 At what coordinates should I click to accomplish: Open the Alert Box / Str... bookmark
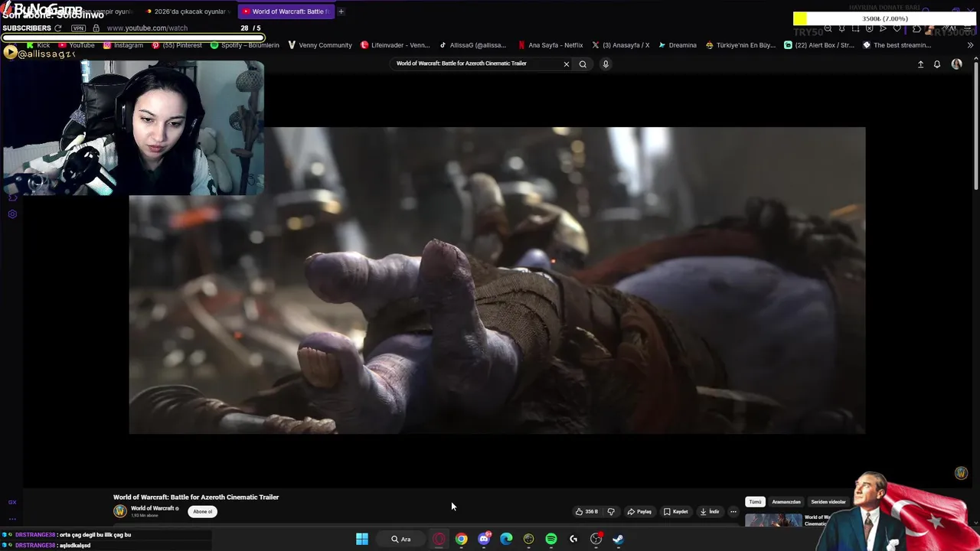pyautogui.click(x=819, y=45)
